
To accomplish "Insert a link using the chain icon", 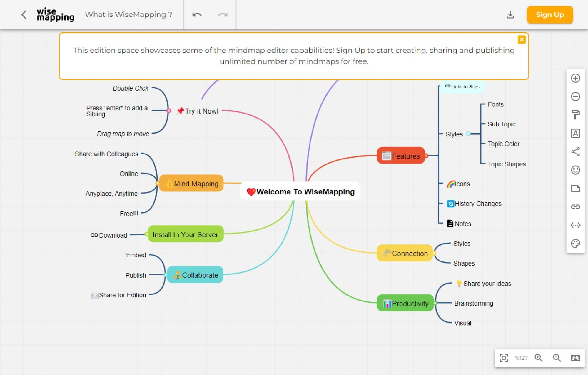I will click(576, 207).
